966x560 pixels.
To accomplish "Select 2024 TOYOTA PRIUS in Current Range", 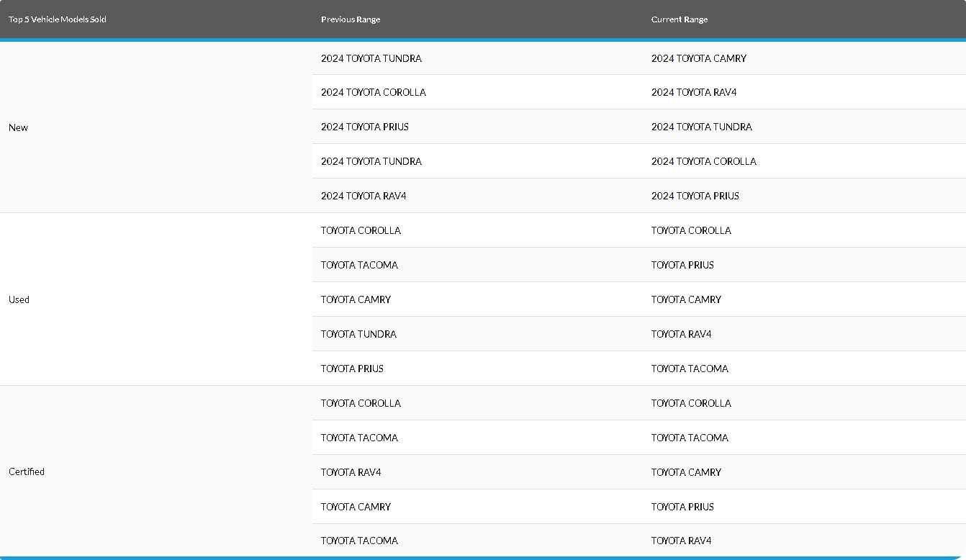I will tap(695, 196).
